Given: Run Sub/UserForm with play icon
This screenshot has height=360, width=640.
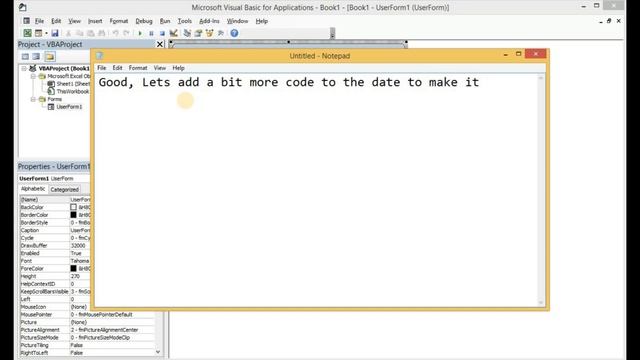Looking at the screenshot, I should (140, 33).
